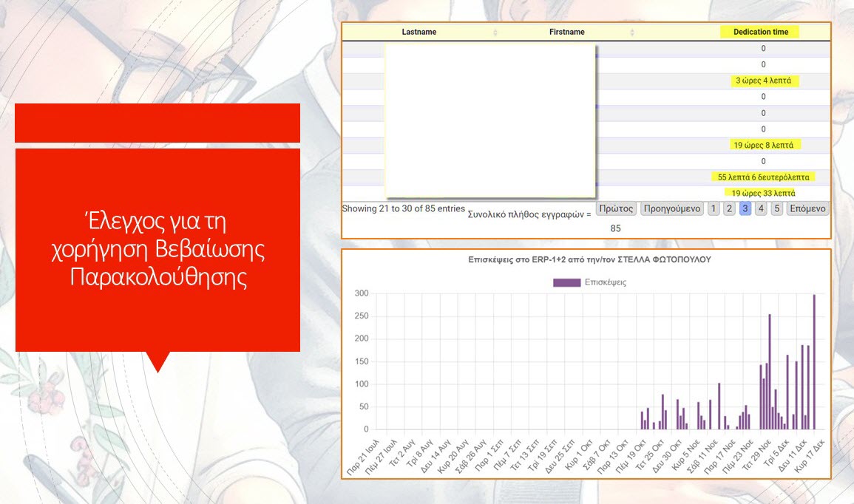Click the x-axis label 'Παρ 21 Ιουλ'
Image resolution: width=854 pixels, height=504 pixels.
pyautogui.click(x=363, y=456)
